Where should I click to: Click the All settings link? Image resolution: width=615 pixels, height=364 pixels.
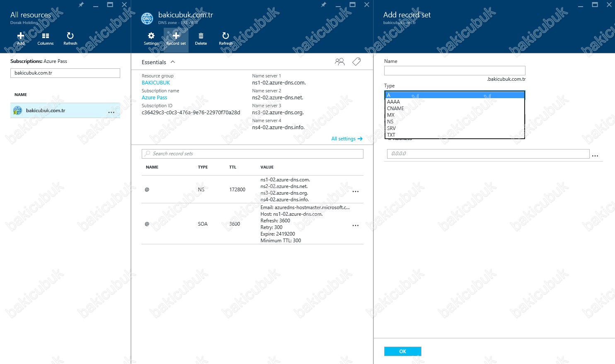[346, 139]
